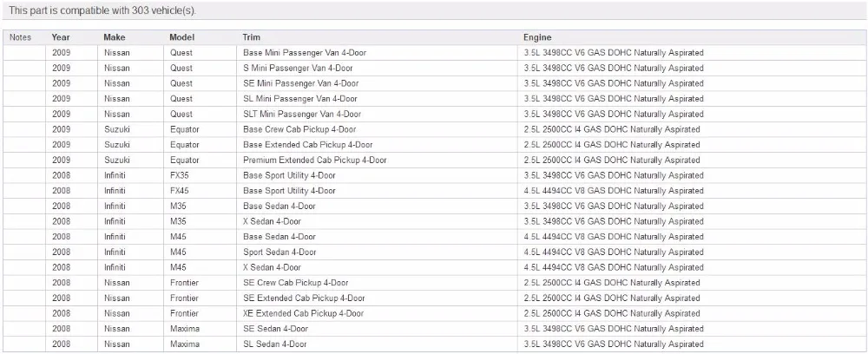Click the M45 Sport Sedan 4-Door trim

pyautogui.click(x=279, y=252)
